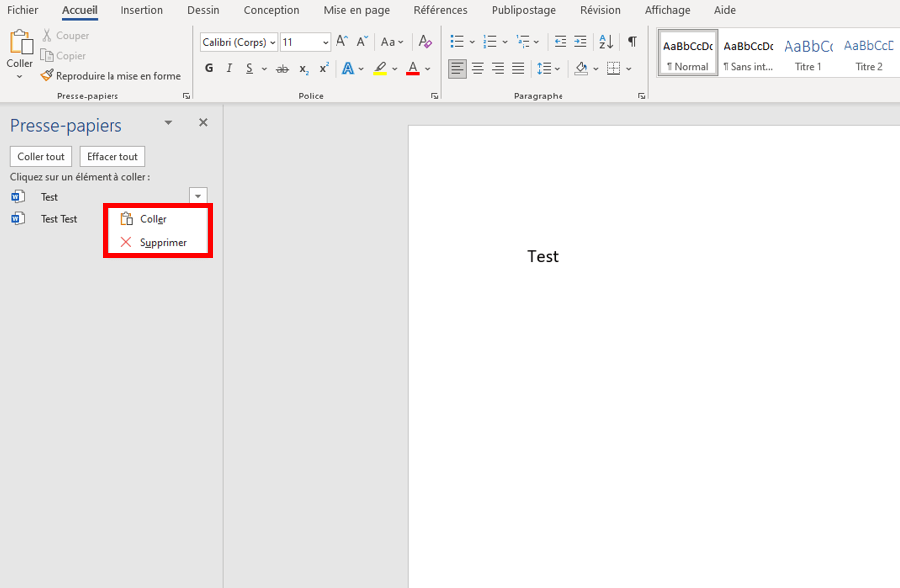Apply the Sans interligne style
The height and width of the screenshot is (588, 900).
coord(748,54)
